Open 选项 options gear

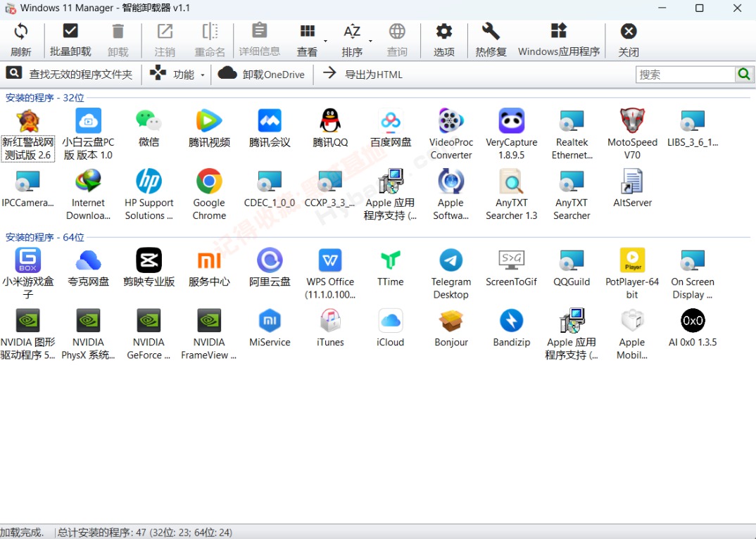point(444,41)
